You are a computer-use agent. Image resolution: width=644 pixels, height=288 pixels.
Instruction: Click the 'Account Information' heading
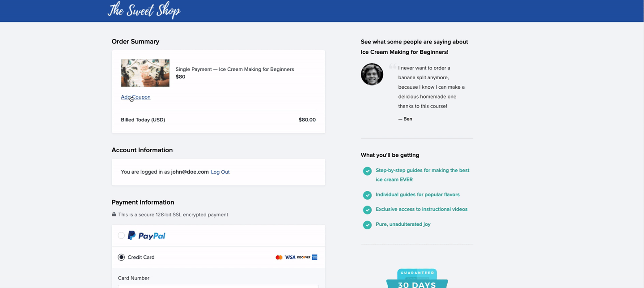pyautogui.click(x=142, y=150)
